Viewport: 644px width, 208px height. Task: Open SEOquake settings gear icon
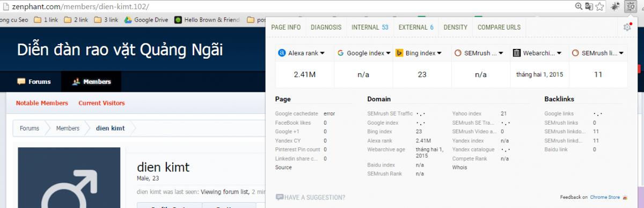[x=627, y=27]
